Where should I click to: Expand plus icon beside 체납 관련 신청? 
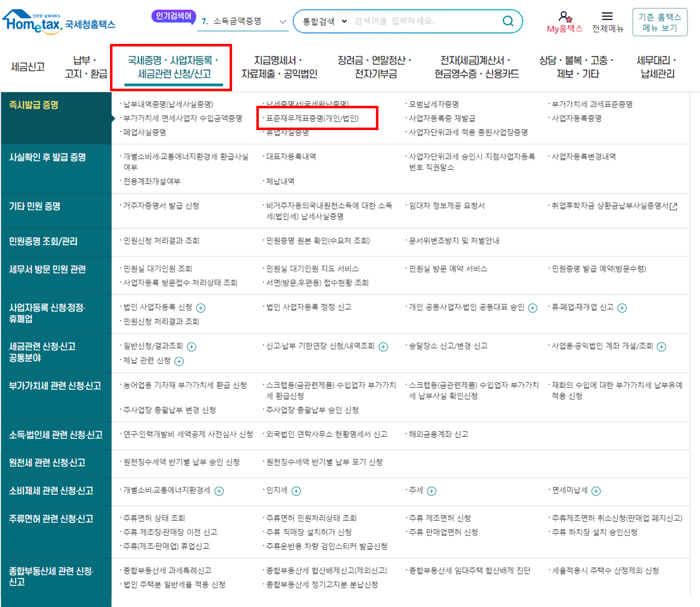pyautogui.click(x=179, y=361)
